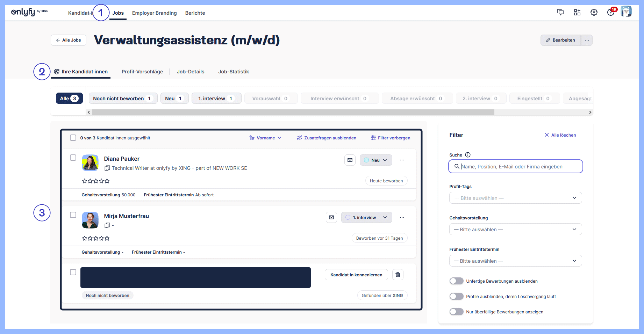This screenshot has height=334, width=644.
Task: Open Mirja's 1. interview status dropdown
Action: click(366, 217)
